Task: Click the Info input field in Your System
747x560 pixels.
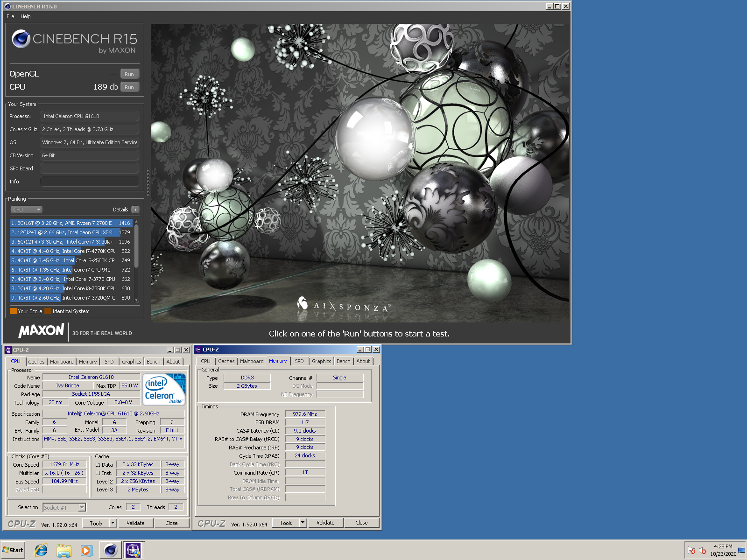Action: pos(90,182)
